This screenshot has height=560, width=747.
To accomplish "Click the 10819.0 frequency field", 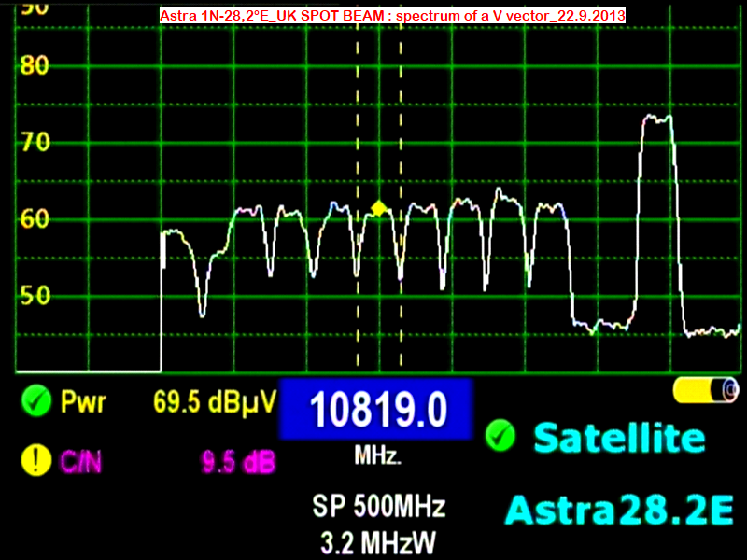I will [376, 410].
